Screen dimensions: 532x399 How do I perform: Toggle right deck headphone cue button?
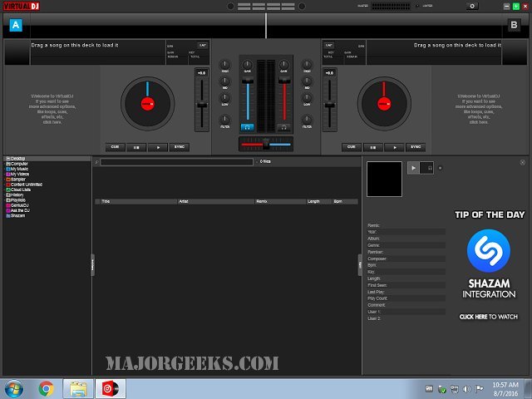click(x=283, y=127)
